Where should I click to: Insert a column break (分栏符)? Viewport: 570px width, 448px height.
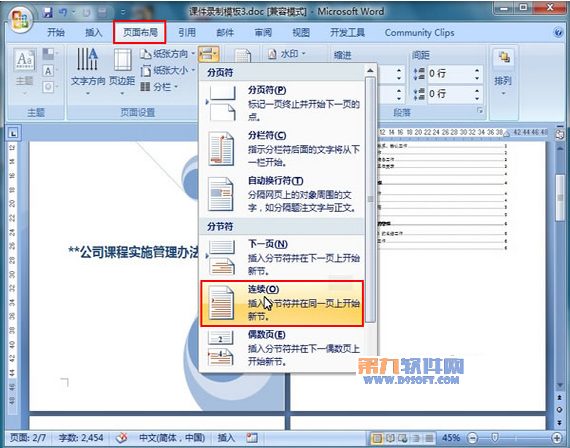(282, 149)
